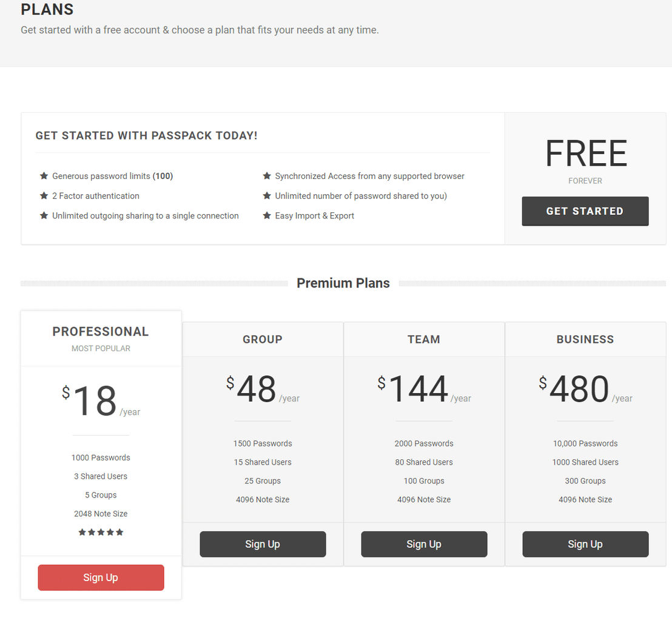Click the 25 Groups line
Viewport: 672px width, 623px height.
[x=263, y=480]
